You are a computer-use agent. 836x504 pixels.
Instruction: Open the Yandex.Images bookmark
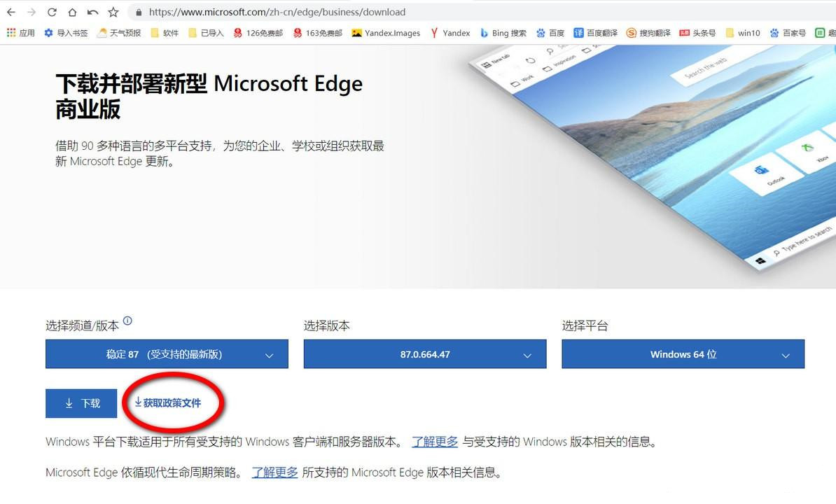pos(386,33)
